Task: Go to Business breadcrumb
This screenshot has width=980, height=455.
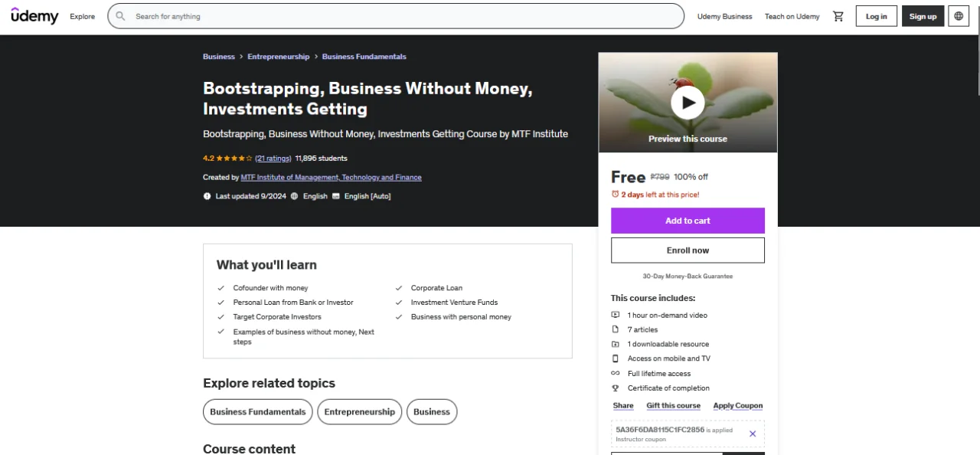Action: (x=219, y=57)
